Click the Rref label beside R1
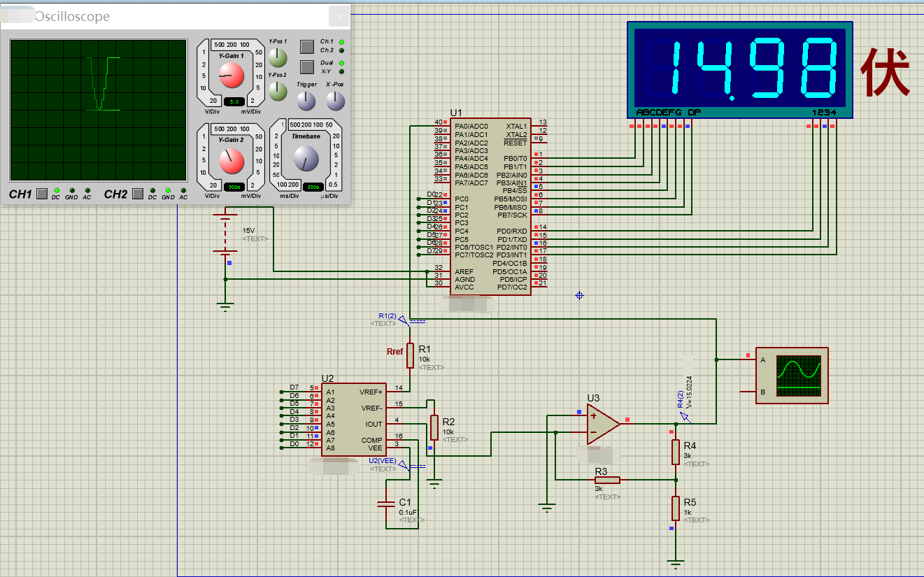The height and width of the screenshot is (577, 924). pos(395,352)
